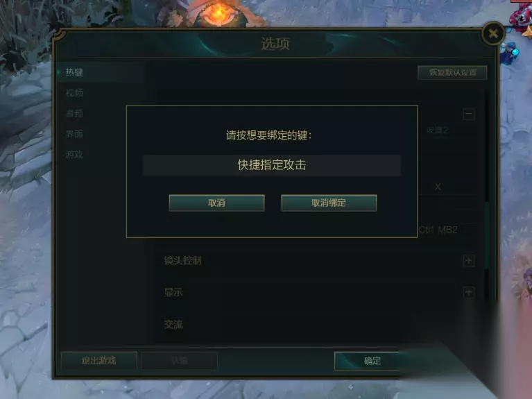Screen dimensions: 532x399
Task: Click the X hotkey binding cell
Action: 438,187
